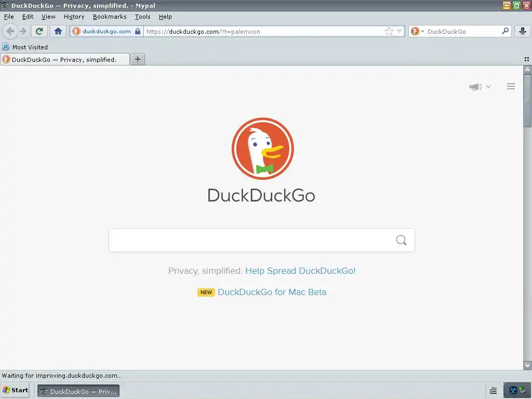Click the Most Visited bookmarks label
This screenshot has width=532, height=399.
coord(30,47)
